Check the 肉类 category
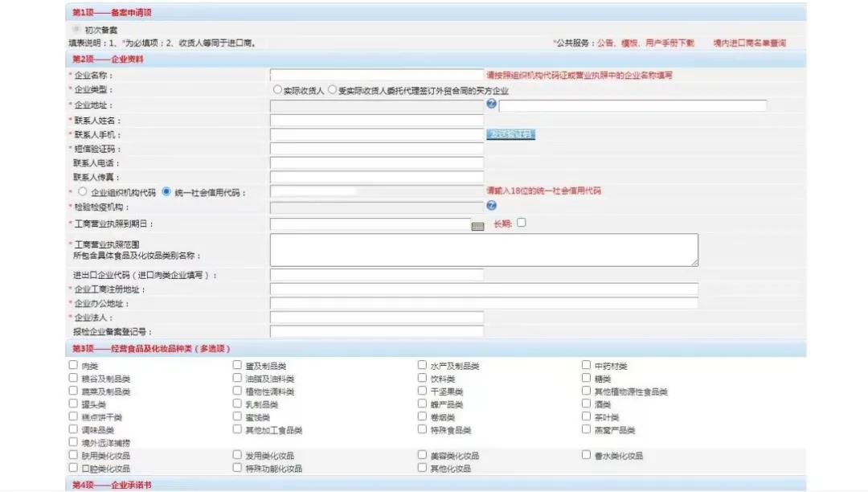This screenshot has width=868, height=492. [x=72, y=364]
